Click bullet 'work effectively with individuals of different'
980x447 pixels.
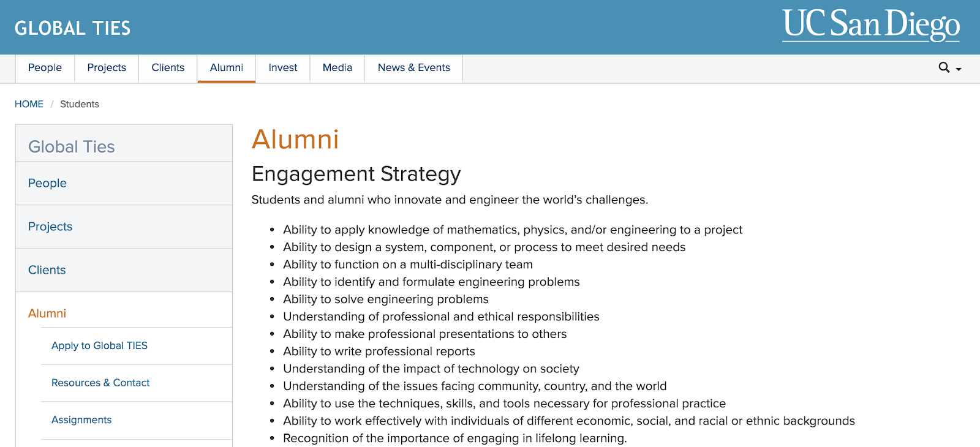(x=569, y=421)
